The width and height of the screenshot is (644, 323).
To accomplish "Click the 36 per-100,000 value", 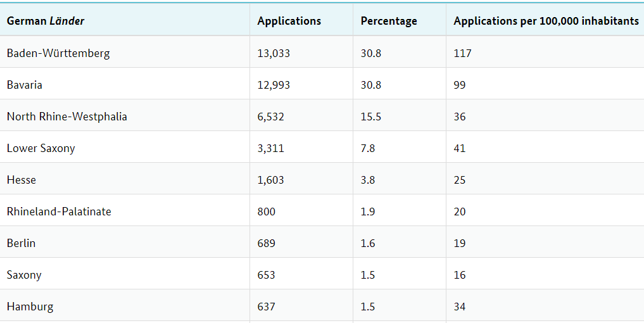I will click(x=460, y=117).
